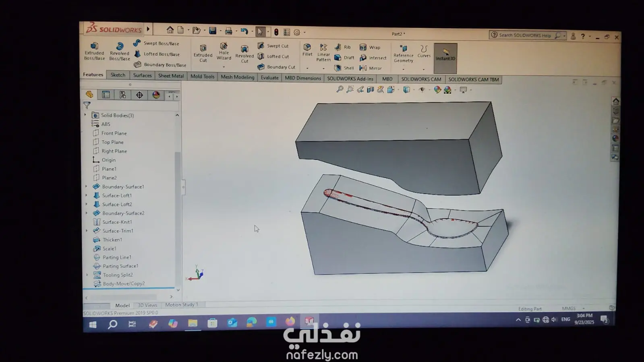This screenshot has width=644, height=362.
Task: Click the Zoom to Fit view icon
Action: point(340,89)
